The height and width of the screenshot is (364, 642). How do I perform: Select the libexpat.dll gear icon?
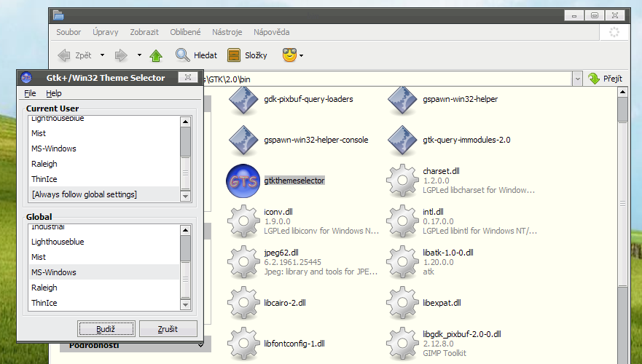click(402, 303)
